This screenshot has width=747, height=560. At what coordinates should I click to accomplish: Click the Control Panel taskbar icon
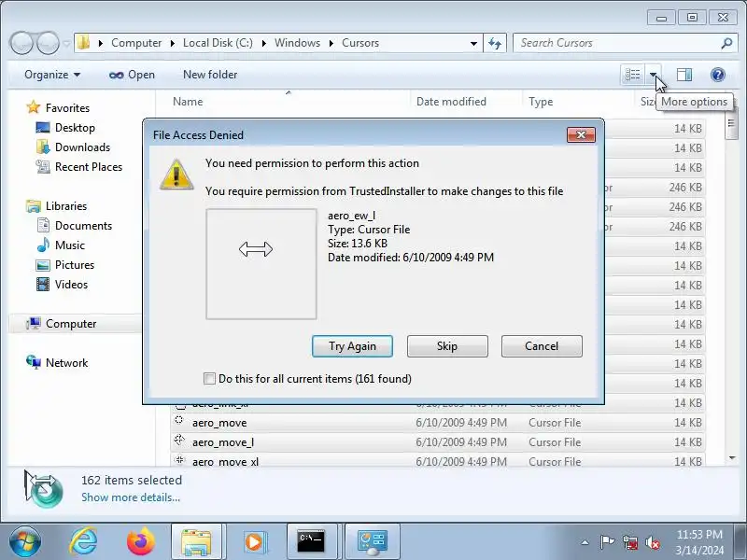tap(373, 542)
